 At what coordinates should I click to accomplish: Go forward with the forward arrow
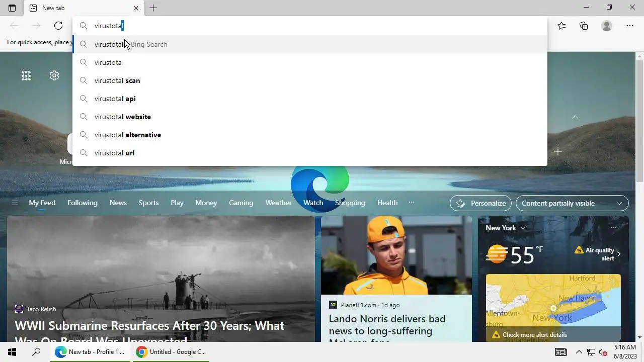[36, 26]
